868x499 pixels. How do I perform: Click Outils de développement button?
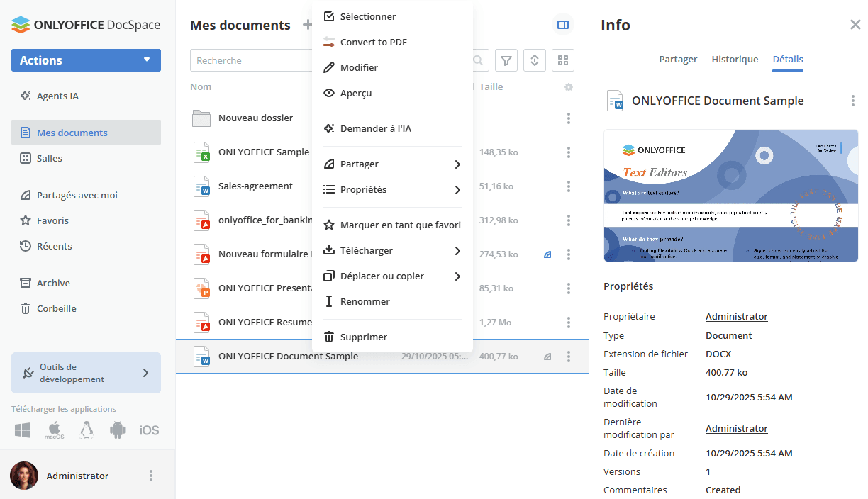(x=86, y=373)
